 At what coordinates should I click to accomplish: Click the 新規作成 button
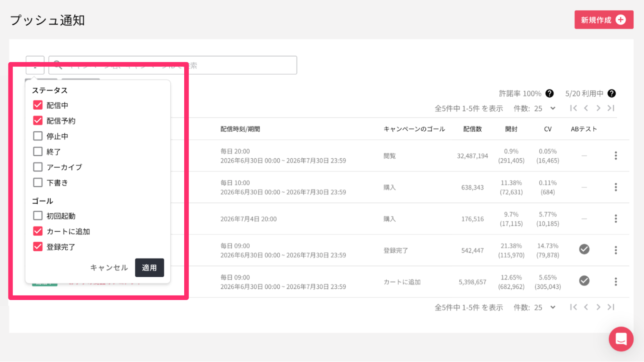pos(604,20)
